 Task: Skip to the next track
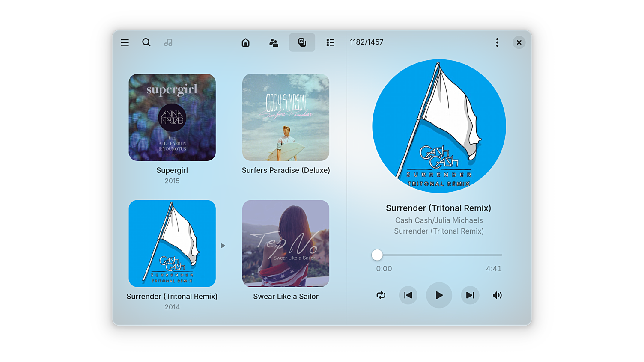pos(470,295)
